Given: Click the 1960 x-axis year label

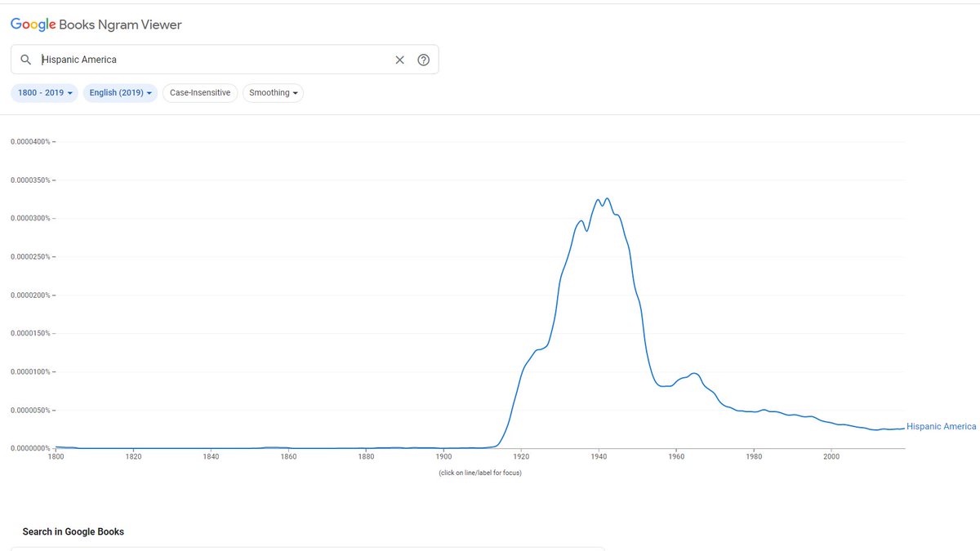Looking at the screenshot, I should click(676, 457).
